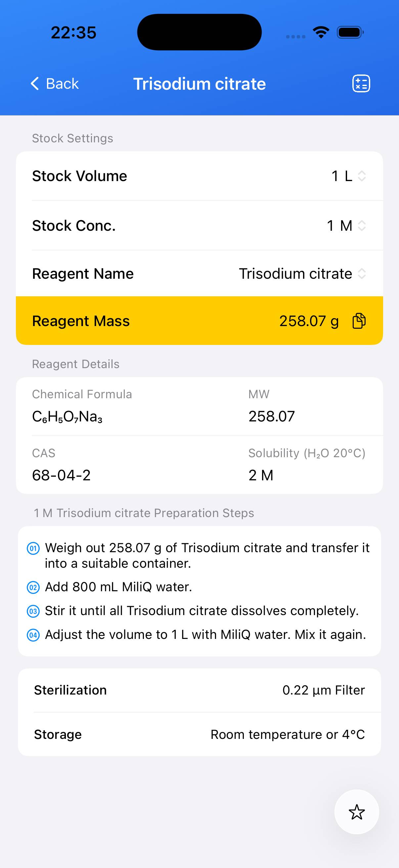The width and height of the screenshot is (399, 868).
Task: Change Stock Conc. unit selector
Action: (346, 225)
